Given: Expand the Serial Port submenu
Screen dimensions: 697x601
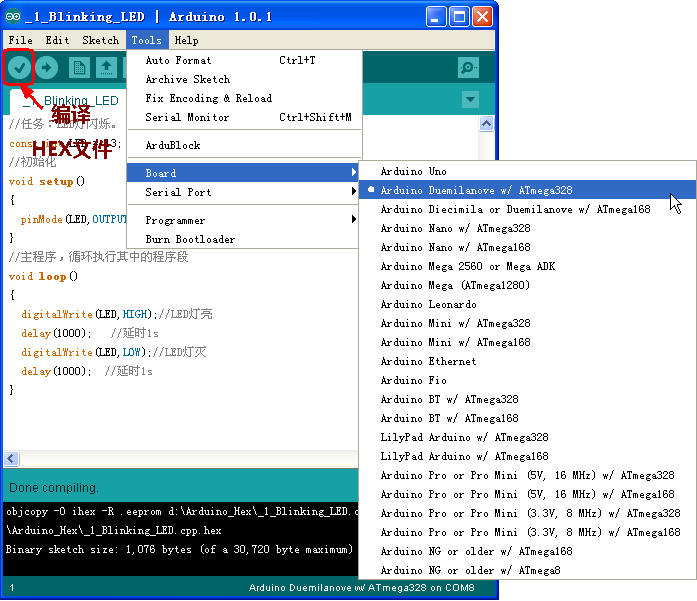Looking at the screenshot, I should tap(242, 192).
